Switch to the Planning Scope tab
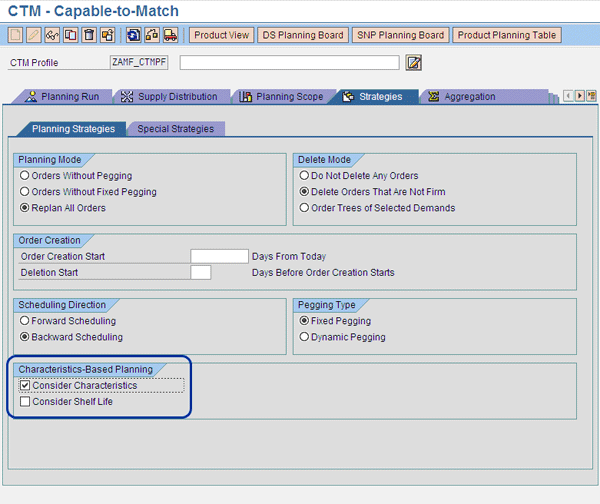This screenshot has height=504, width=600. coord(281,97)
